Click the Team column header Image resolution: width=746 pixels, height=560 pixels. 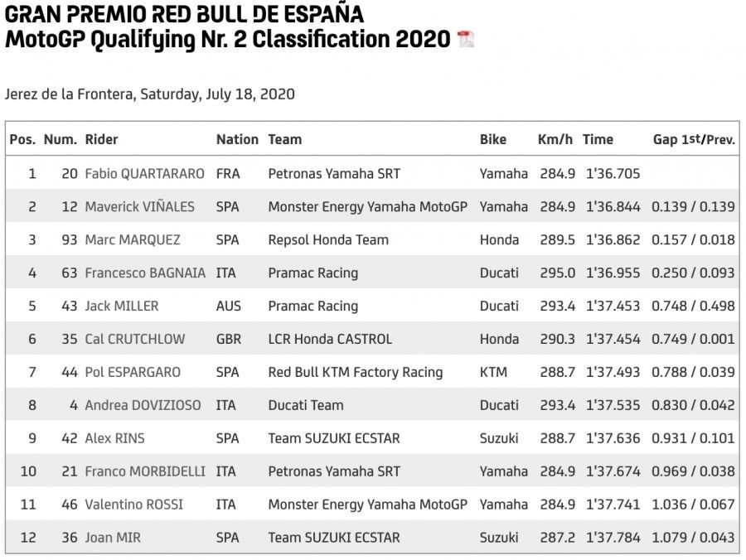[x=284, y=139]
